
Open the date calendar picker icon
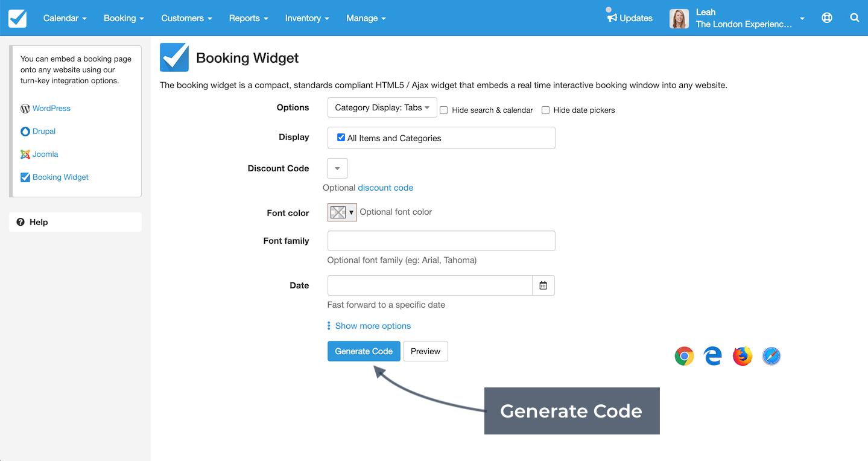click(543, 285)
